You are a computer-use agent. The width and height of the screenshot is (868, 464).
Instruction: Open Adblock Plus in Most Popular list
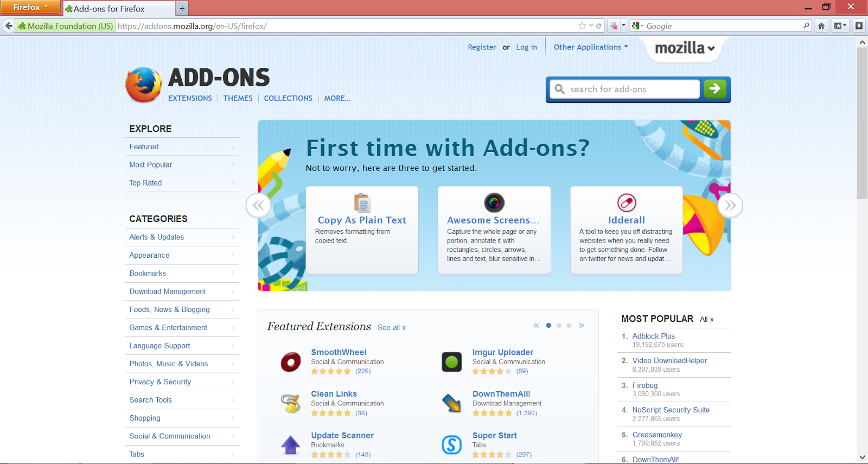(654, 336)
